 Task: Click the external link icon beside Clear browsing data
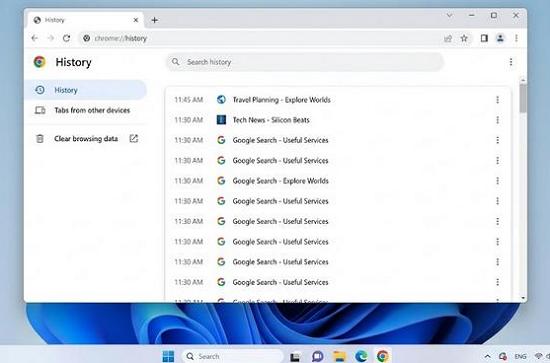pos(134,139)
